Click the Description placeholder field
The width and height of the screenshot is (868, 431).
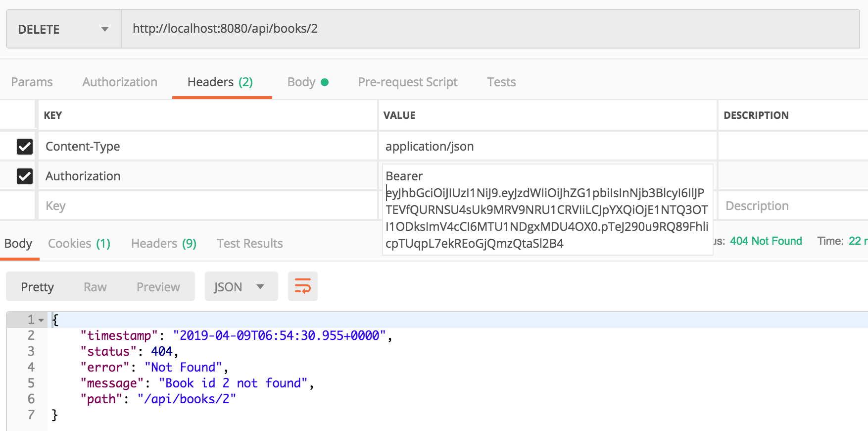pyautogui.click(x=793, y=206)
